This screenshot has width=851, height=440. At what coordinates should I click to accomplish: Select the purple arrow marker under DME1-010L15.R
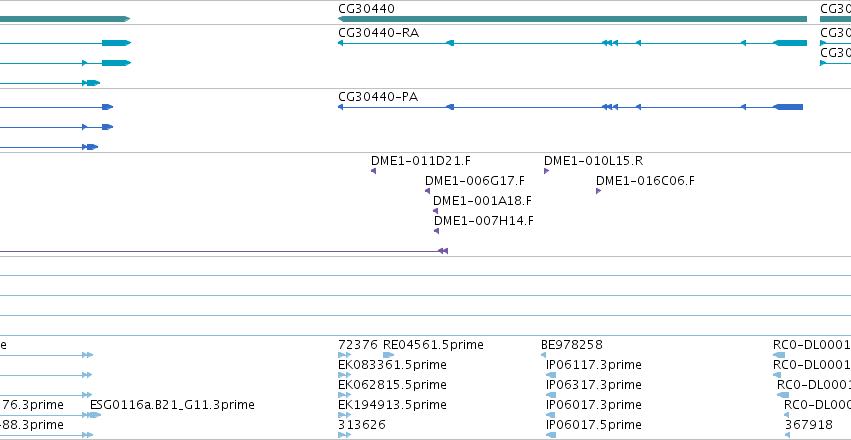pyautogui.click(x=547, y=171)
